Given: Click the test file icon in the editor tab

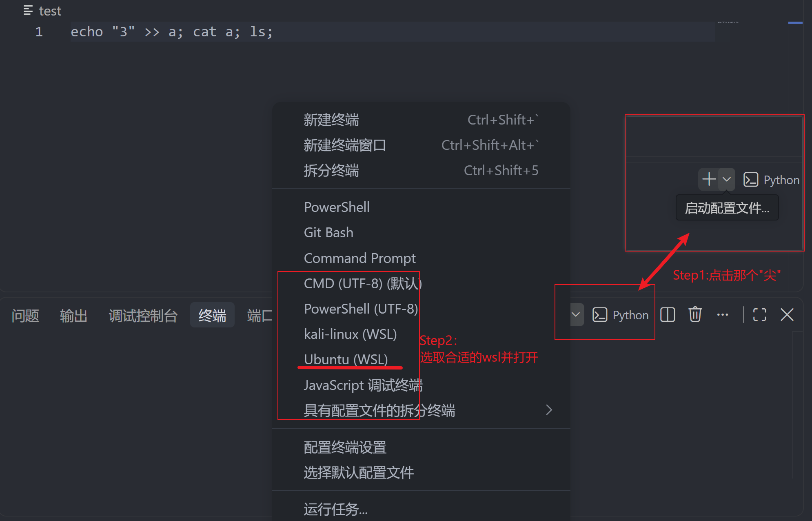Looking at the screenshot, I should click(28, 11).
